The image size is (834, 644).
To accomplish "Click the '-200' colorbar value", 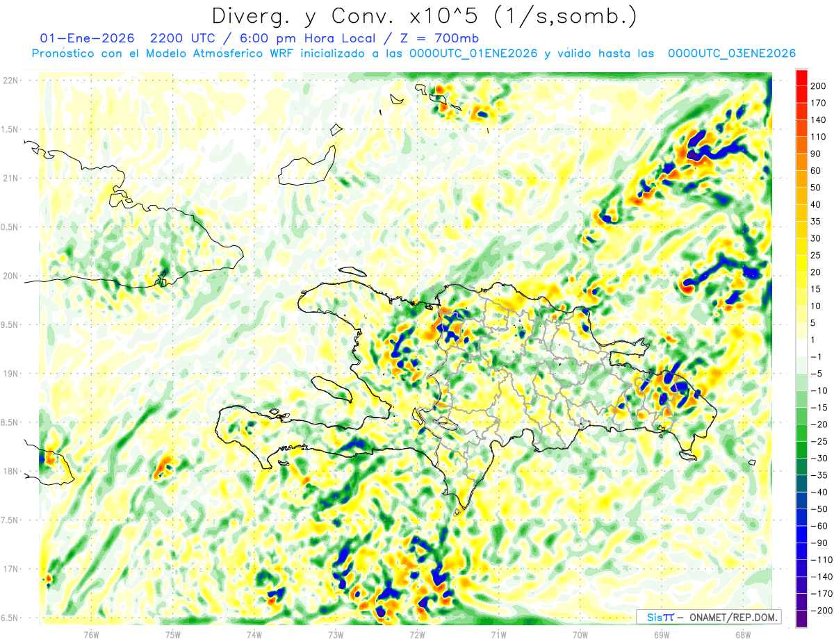I will [821, 611].
